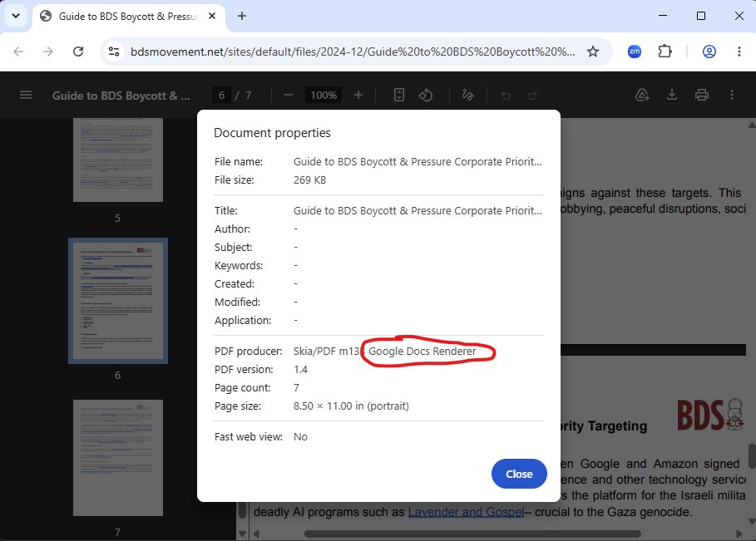Click the PDF version 1.4 value
This screenshot has height=541, width=756.
tap(300, 370)
